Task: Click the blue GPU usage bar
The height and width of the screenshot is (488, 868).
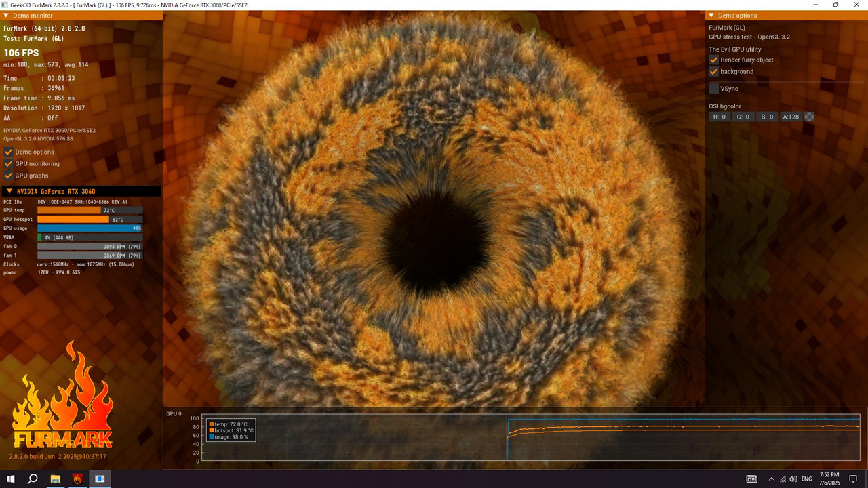Action: pyautogui.click(x=90, y=228)
